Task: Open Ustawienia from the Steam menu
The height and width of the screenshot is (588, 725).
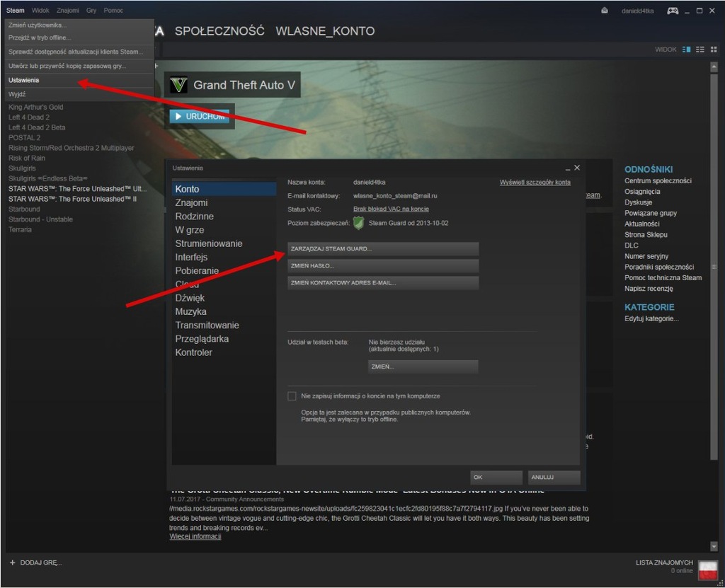Action: tap(79, 81)
